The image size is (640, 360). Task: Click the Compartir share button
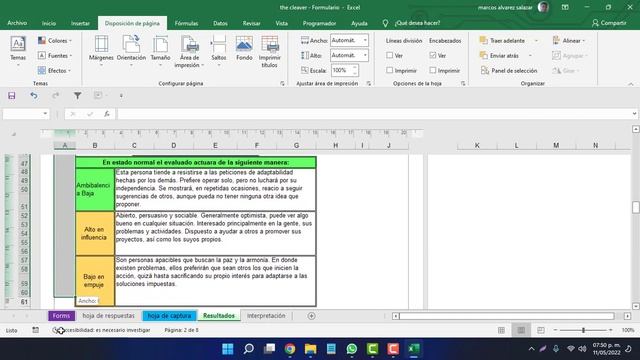(609, 23)
